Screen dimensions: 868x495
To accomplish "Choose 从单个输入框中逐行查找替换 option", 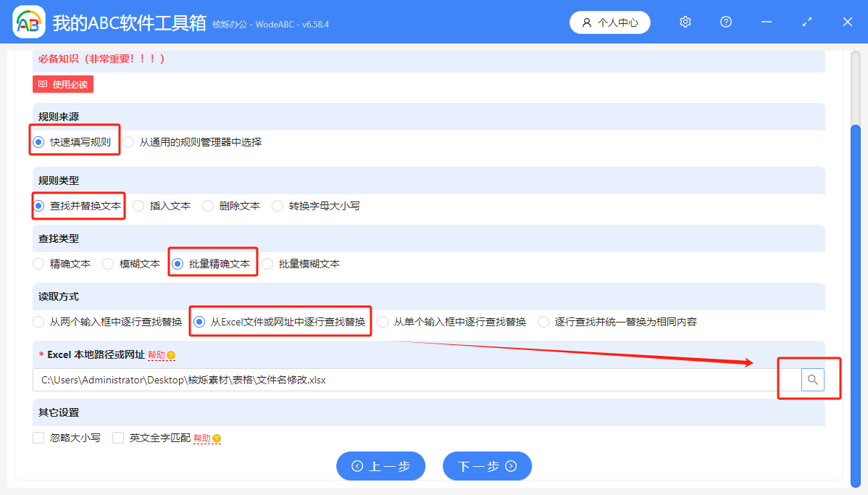I will pos(385,321).
